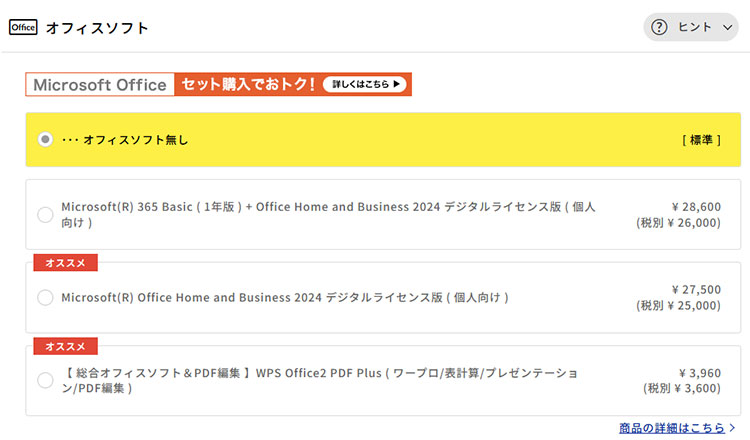Click オススメ badge above Office Home and Business
The width and height of the screenshot is (750, 440).
(x=66, y=263)
